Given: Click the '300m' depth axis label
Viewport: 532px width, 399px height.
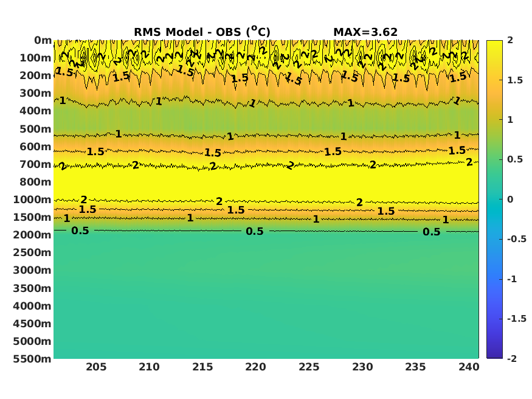Looking at the screenshot, I should click(x=36, y=93).
